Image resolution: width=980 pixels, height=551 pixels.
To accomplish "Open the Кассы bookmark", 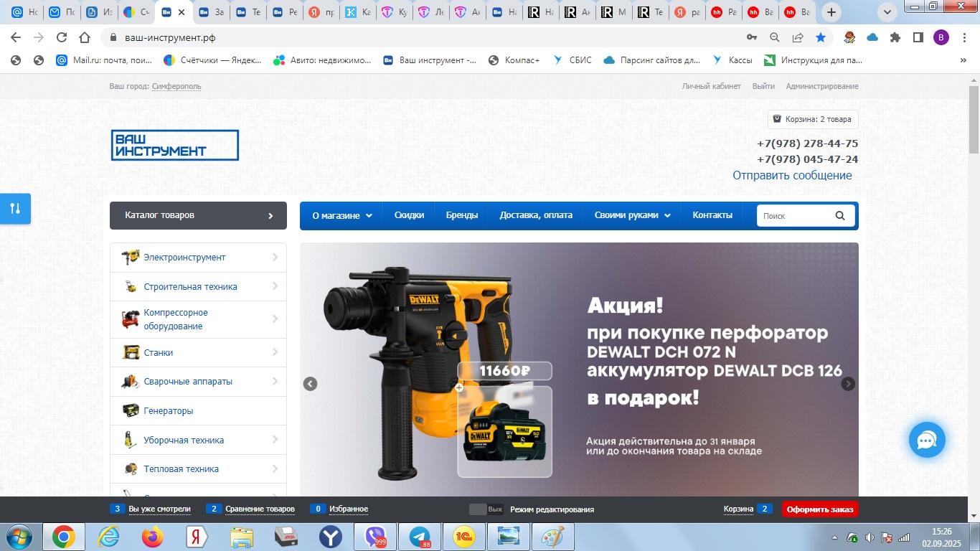I will (x=732, y=60).
